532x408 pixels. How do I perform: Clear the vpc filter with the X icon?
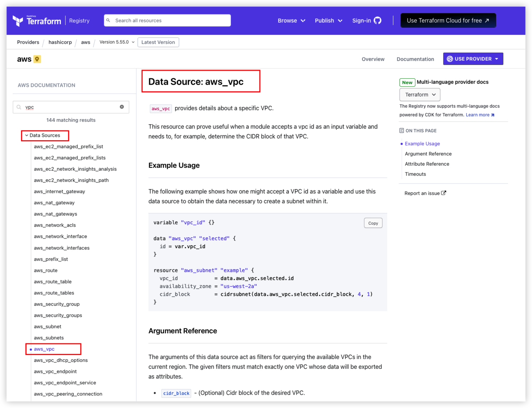(x=122, y=107)
